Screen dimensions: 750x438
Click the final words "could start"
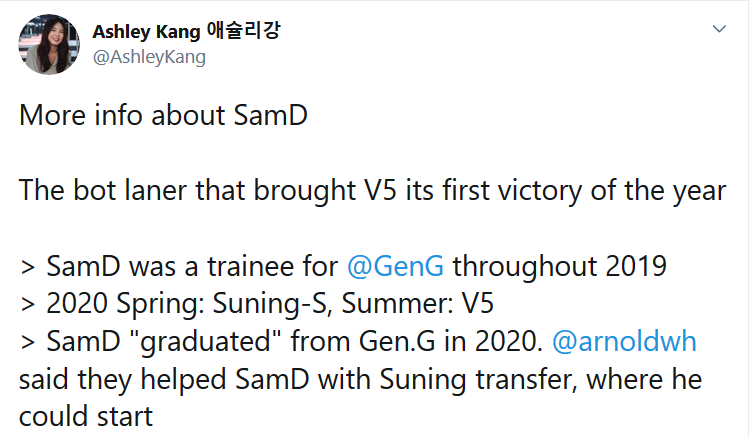(x=86, y=417)
